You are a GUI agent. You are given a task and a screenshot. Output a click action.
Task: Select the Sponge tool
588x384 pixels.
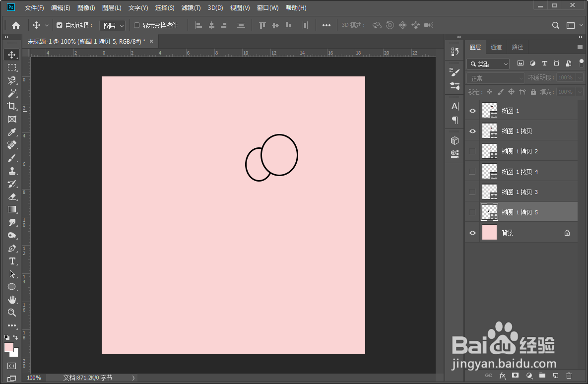click(x=12, y=236)
